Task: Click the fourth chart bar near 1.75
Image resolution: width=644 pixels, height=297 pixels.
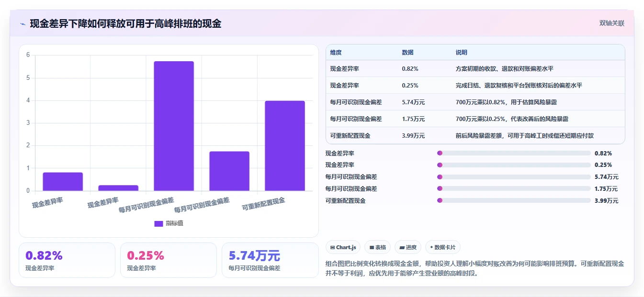Action: (x=229, y=171)
